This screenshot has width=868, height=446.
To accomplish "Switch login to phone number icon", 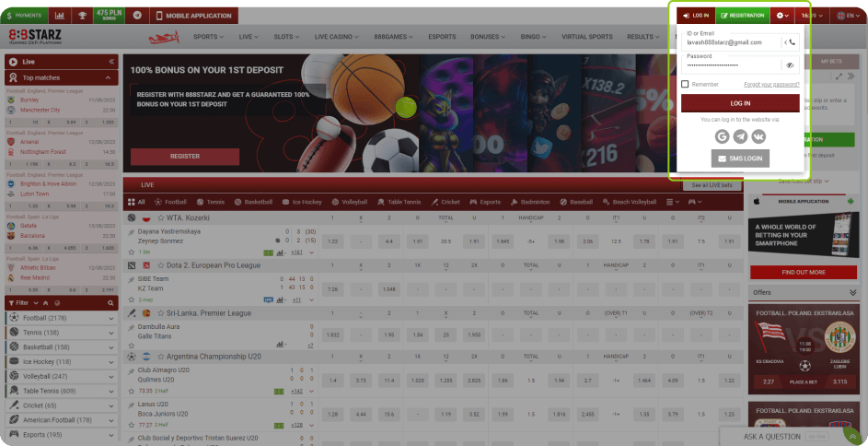I will tap(790, 42).
